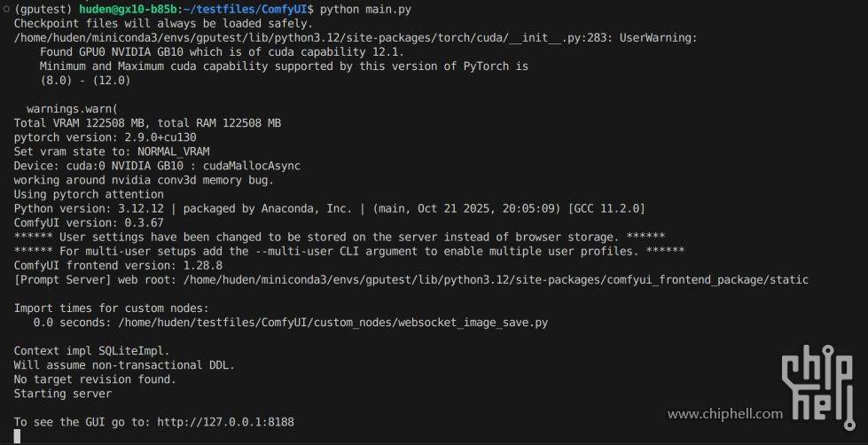Click the "Starting server" line
The height and width of the screenshot is (445, 868).
63,394
